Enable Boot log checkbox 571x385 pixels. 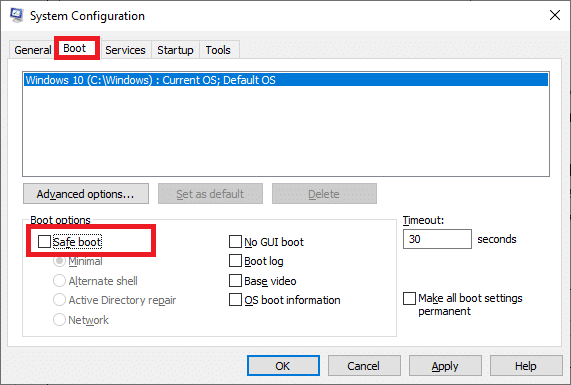(x=235, y=261)
